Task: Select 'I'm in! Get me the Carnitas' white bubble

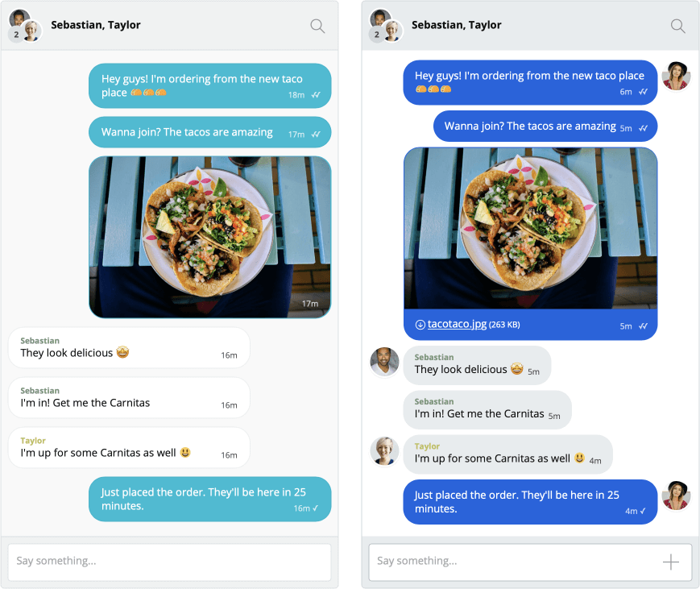Action: click(x=129, y=398)
